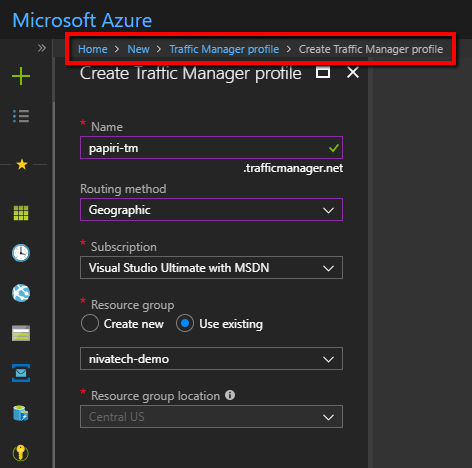Click the green plus Create a resource icon
The image size is (472, 468).
[21, 76]
